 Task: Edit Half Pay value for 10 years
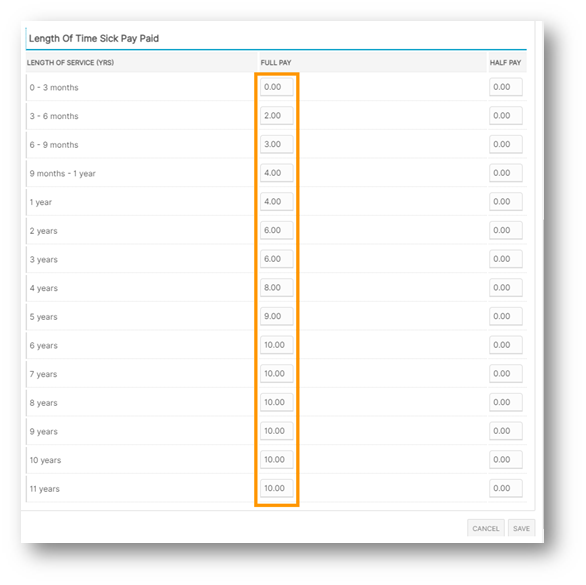tap(506, 459)
